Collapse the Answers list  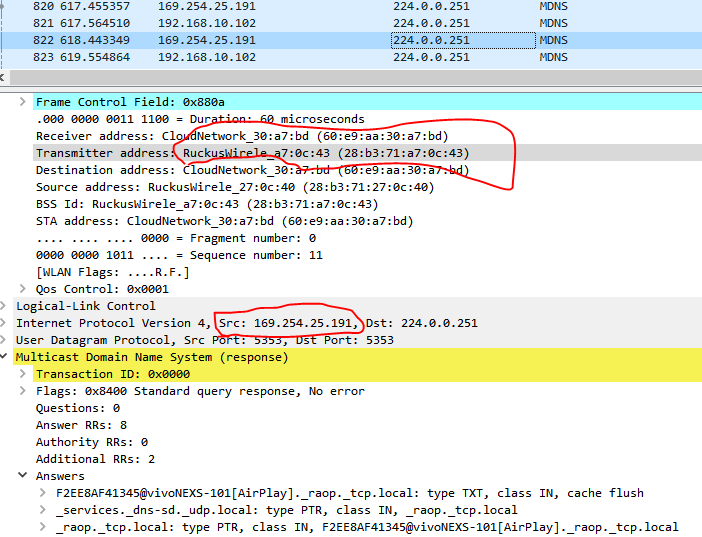point(23,476)
